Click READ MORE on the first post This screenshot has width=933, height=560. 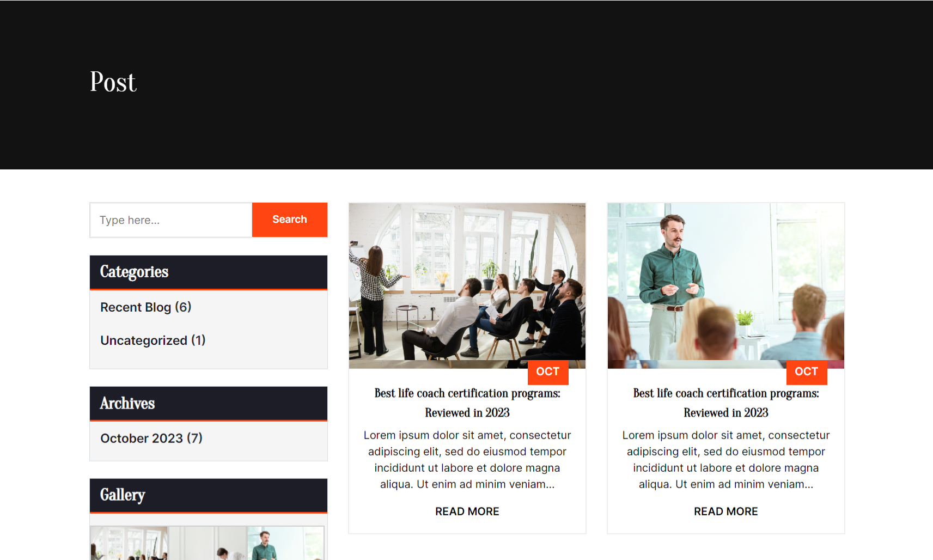467,512
